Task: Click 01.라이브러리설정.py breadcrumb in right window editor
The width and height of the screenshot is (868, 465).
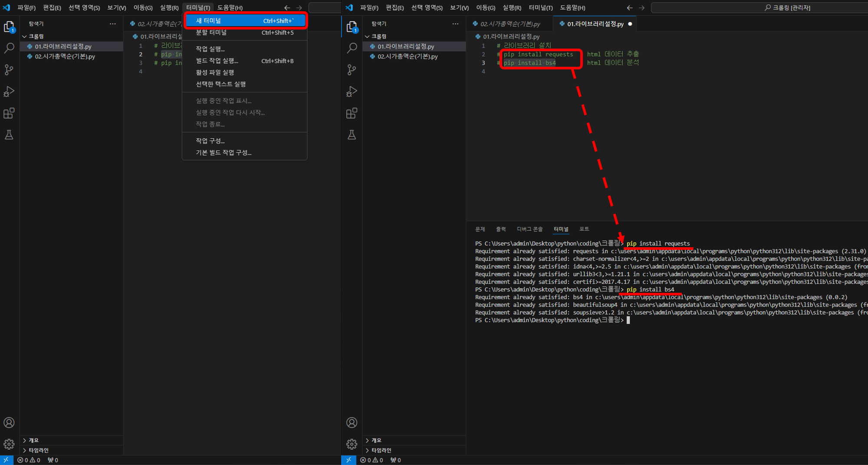Action: tap(508, 36)
